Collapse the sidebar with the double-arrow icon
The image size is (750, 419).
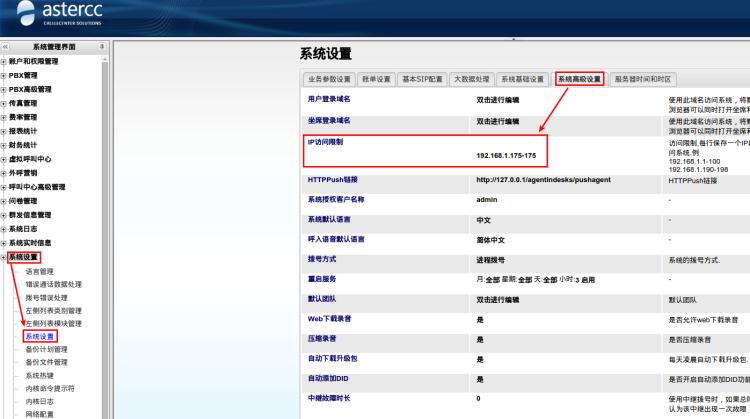pyautogui.click(x=6, y=47)
